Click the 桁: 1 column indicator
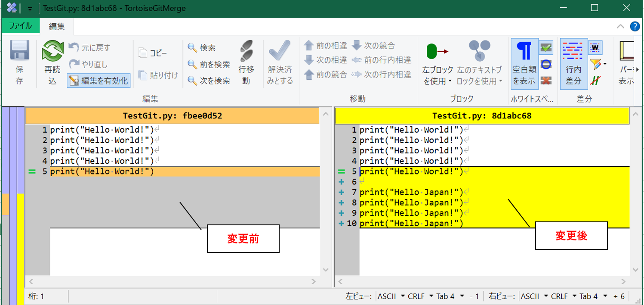 [36, 296]
